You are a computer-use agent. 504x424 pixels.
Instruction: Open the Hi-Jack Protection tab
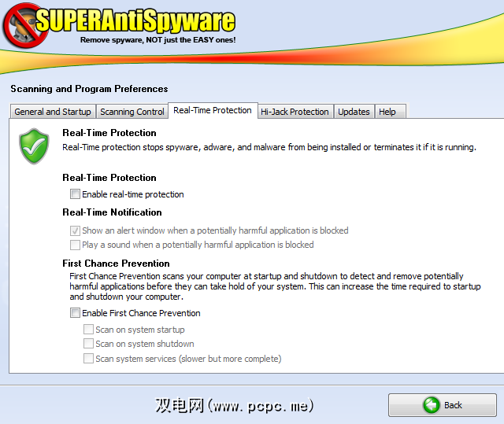coord(295,112)
